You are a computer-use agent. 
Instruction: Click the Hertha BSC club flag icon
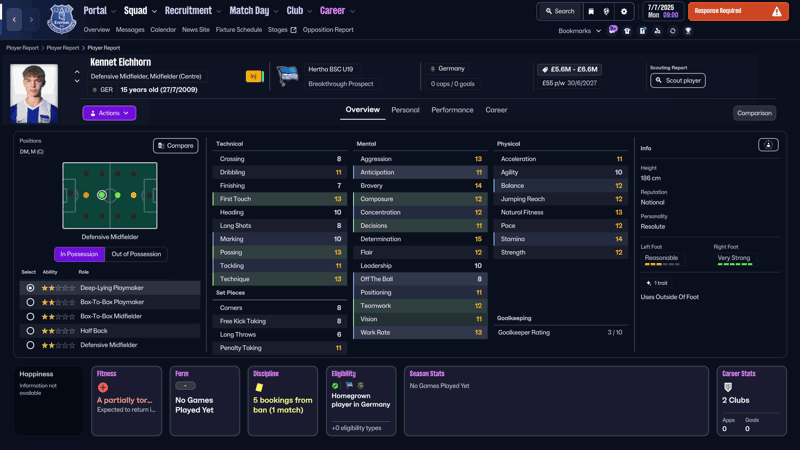point(288,77)
